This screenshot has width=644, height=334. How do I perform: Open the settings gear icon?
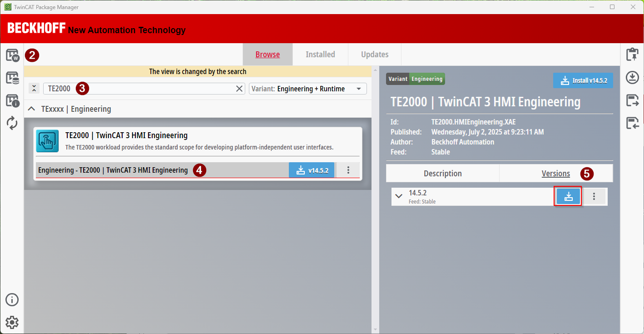[x=12, y=322]
